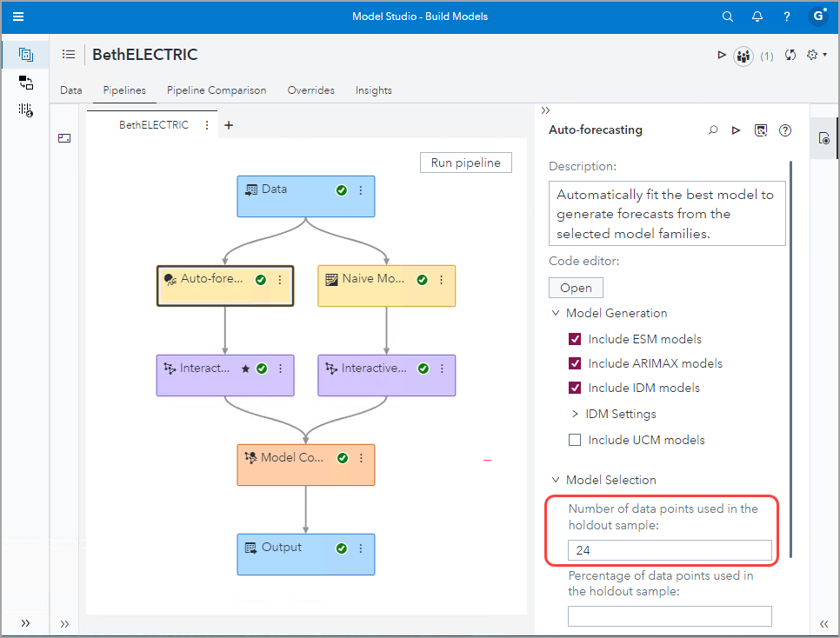Switch to Pipeline Comparison tab
This screenshot has height=638, width=840.
[217, 90]
